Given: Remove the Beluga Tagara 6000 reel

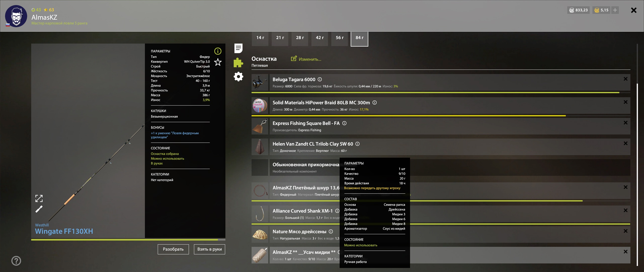Looking at the screenshot, I should coord(626,79).
